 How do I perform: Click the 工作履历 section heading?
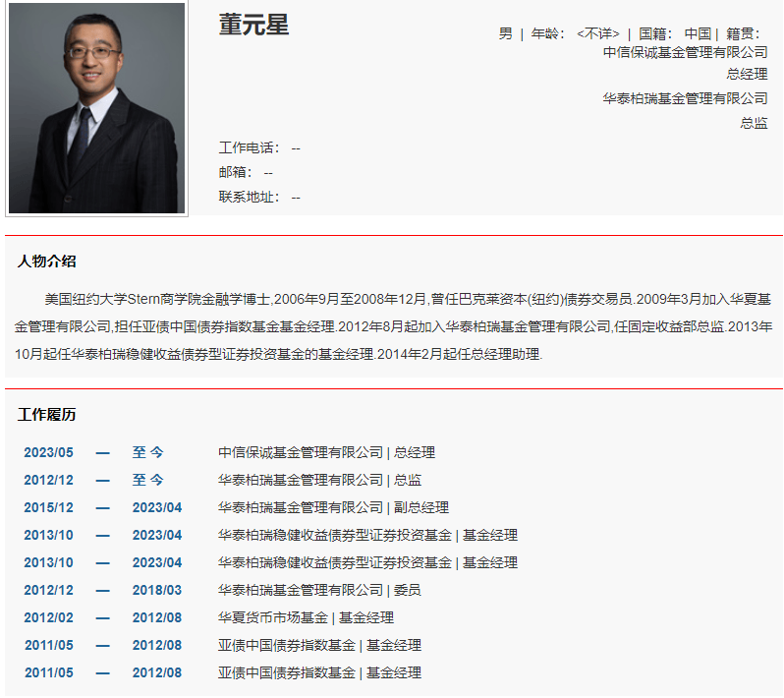point(46,415)
